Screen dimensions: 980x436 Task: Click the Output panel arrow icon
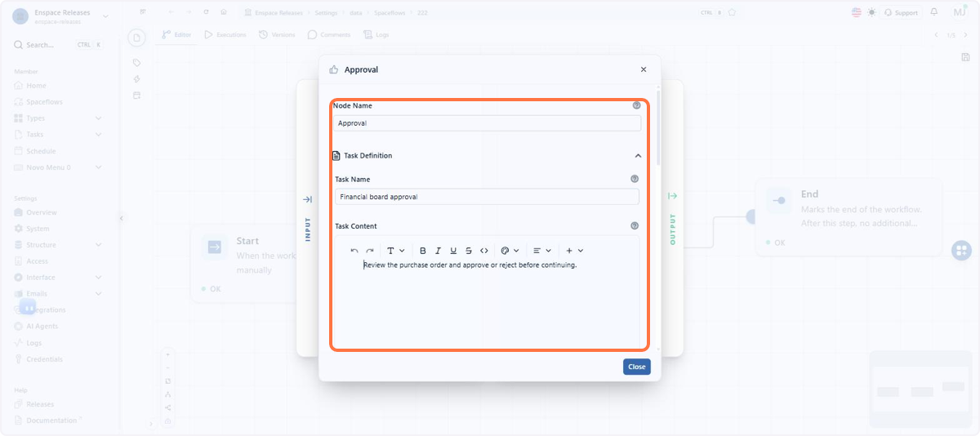tap(673, 196)
